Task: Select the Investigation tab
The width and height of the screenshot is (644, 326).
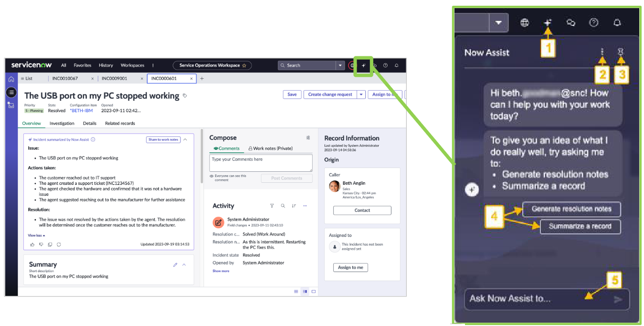Action: point(62,123)
